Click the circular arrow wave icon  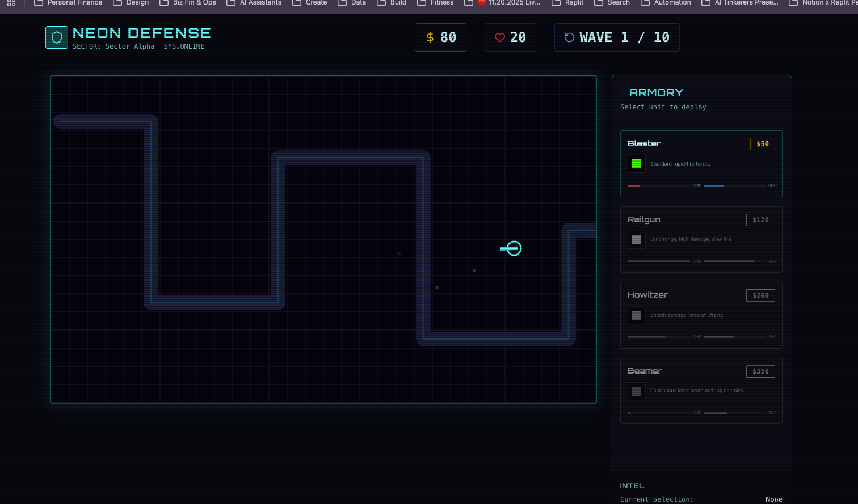coord(569,37)
